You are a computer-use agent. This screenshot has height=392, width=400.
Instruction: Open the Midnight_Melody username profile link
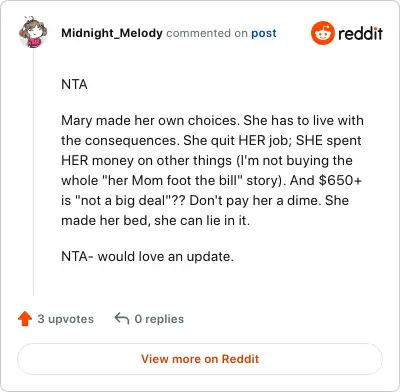112,33
